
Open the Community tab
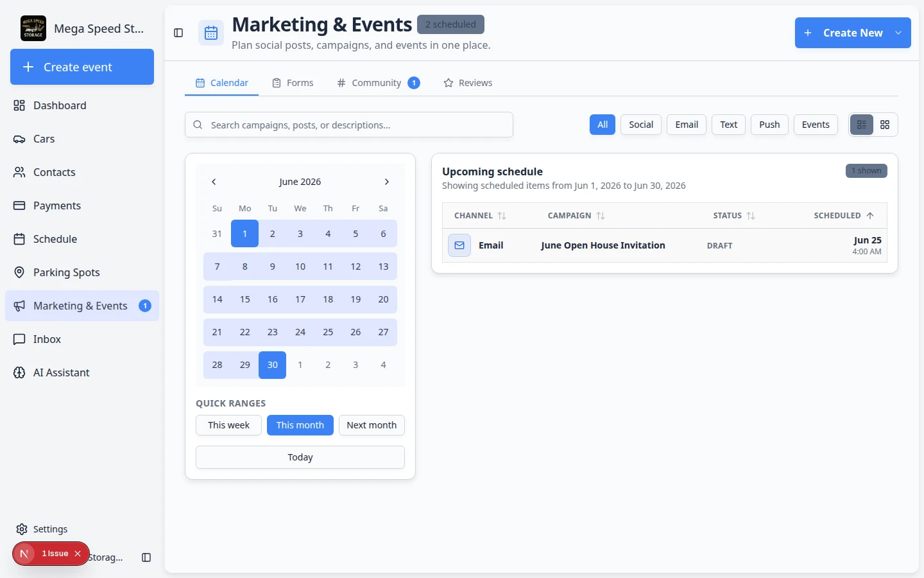378,83
